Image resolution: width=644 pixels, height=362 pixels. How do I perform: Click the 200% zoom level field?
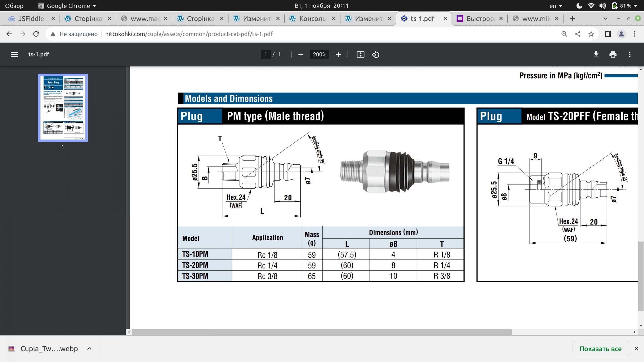(319, 55)
